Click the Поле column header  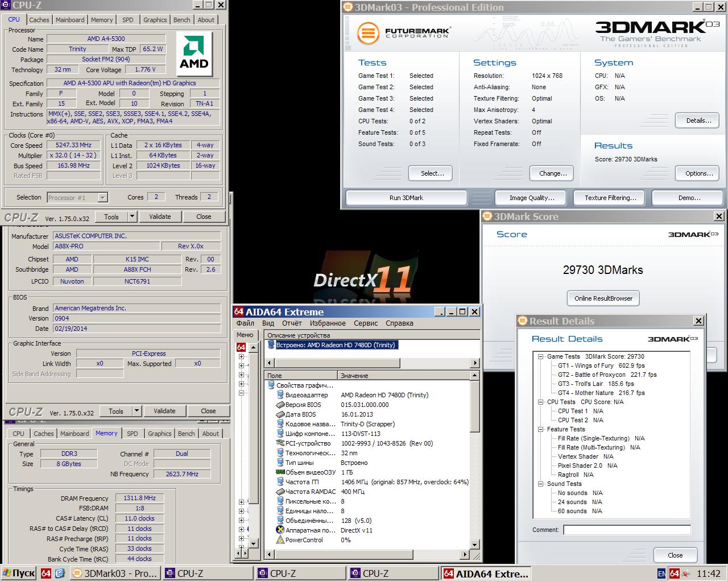click(301, 376)
